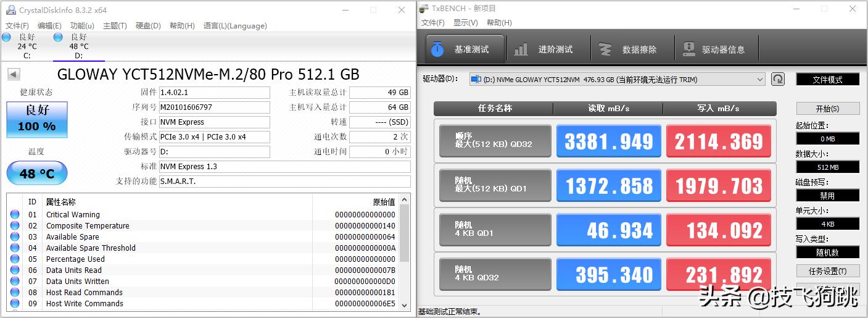This screenshot has height=318, width=868.
Task: Click the status orb for Data Units Written
Action: coord(15,282)
